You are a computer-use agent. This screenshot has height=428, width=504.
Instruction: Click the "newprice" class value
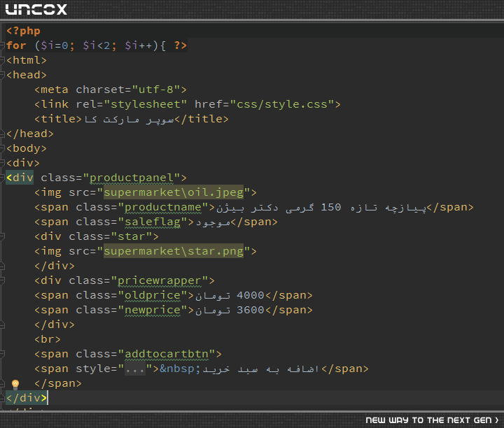click(153, 311)
